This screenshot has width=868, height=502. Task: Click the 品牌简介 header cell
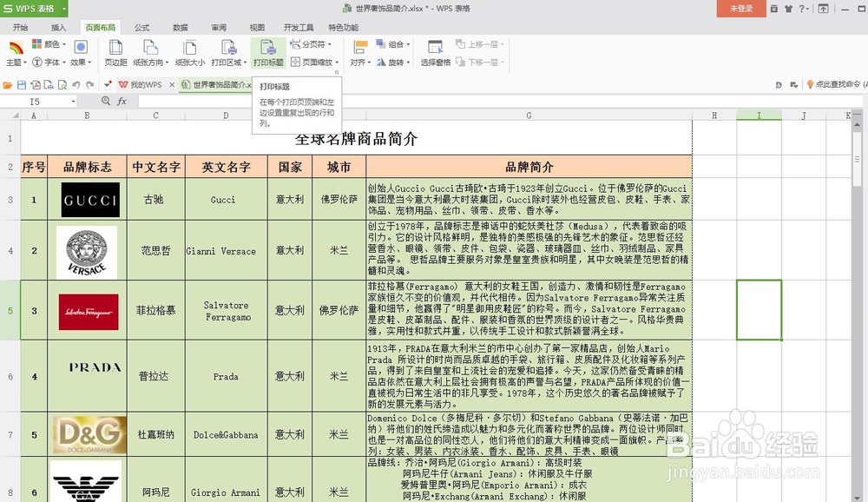529,167
